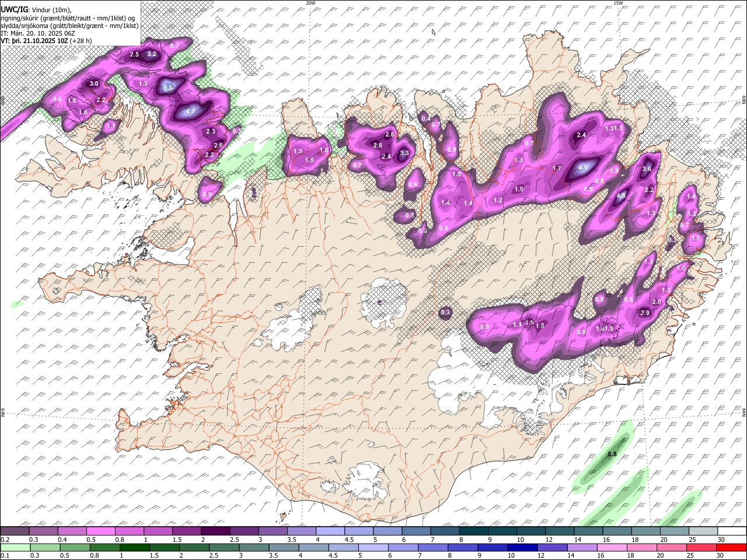The image size is (747, 560).
Task: Click dark teal upper legend swatch at 8
Action: click(x=473, y=531)
